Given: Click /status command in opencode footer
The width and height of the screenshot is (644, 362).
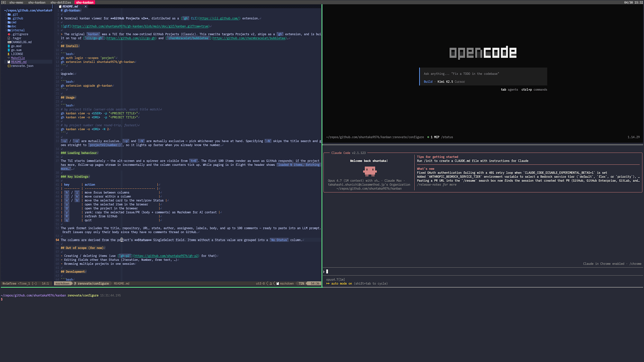Looking at the screenshot, I should 447,137.
